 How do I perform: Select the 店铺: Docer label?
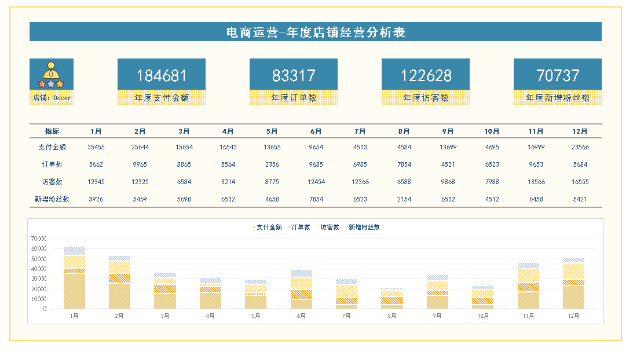(x=52, y=98)
